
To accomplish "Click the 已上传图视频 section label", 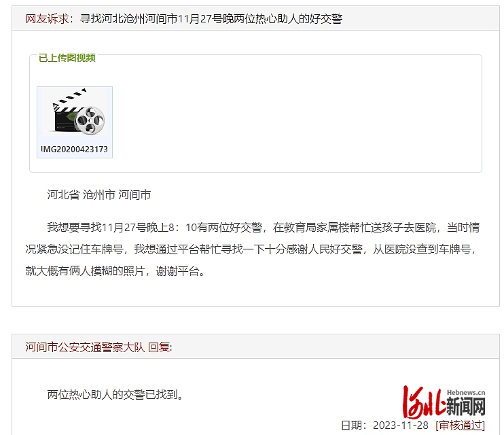I will pyautogui.click(x=67, y=58).
